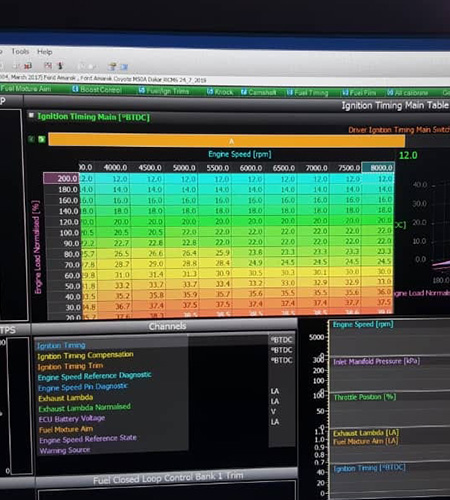Toggle the checkbox beside Ignition Timing Main title
The height and width of the screenshot is (500, 450).
pyautogui.click(x=31, y=115)
